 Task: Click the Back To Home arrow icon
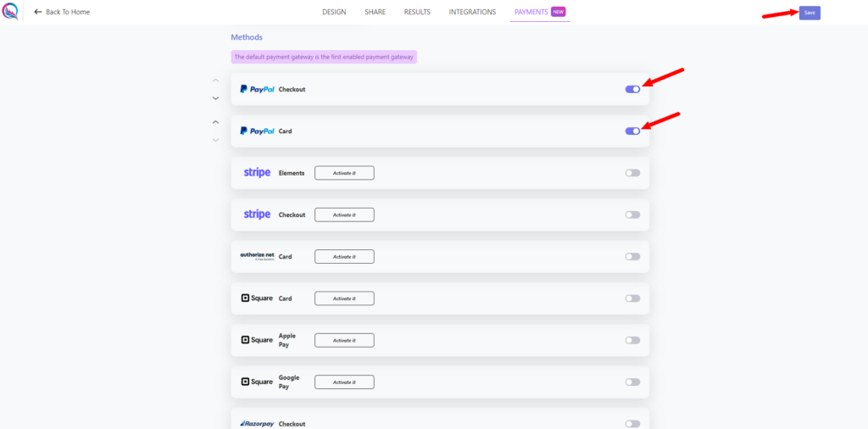pos(38,12)
